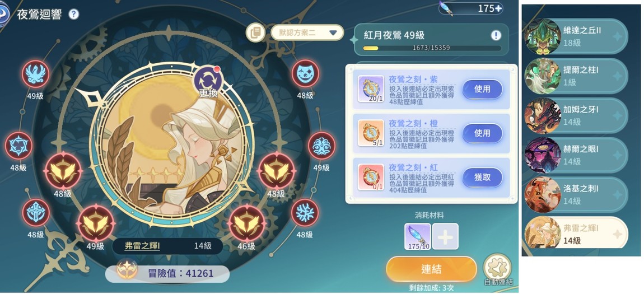This screenshot has width=644, height=294.
Task: Select 維達之丘II in the list
Action: point(576,36)
